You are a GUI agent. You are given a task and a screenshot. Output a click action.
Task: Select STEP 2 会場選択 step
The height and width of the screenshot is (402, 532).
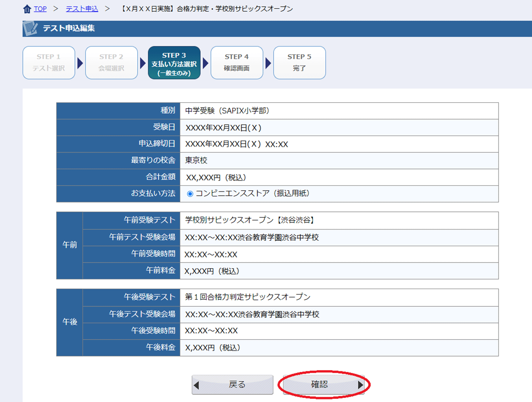tap(111, 63)
